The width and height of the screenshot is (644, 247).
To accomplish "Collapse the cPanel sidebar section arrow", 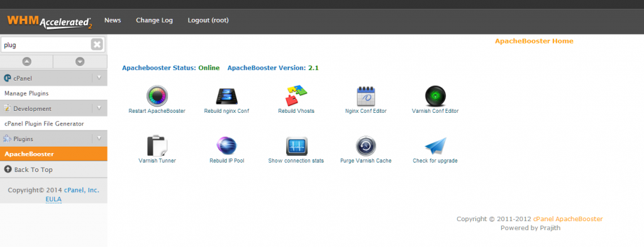I will coord(99,78).
